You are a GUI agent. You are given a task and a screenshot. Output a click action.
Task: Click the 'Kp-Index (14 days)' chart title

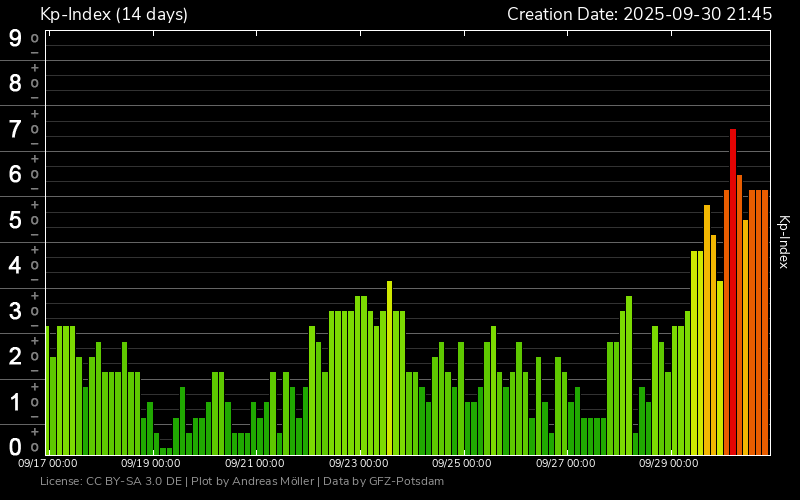tap(113, 14)
